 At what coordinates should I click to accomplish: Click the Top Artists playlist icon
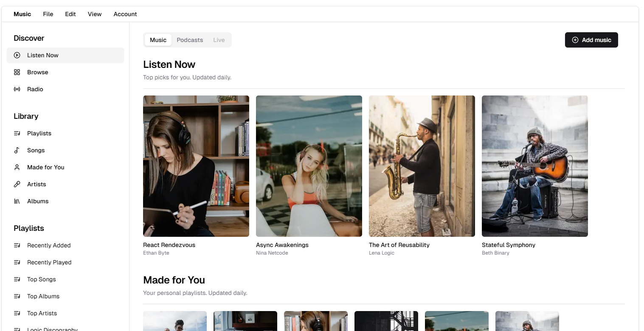click(17, 313)
